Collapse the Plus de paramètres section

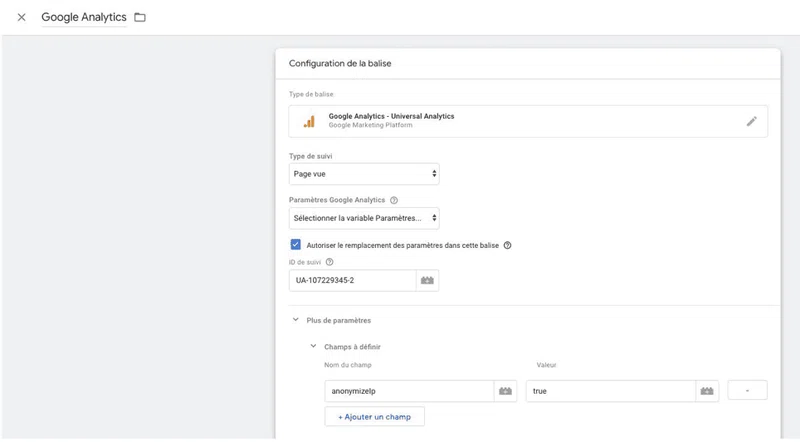click(x=295, y=320)
